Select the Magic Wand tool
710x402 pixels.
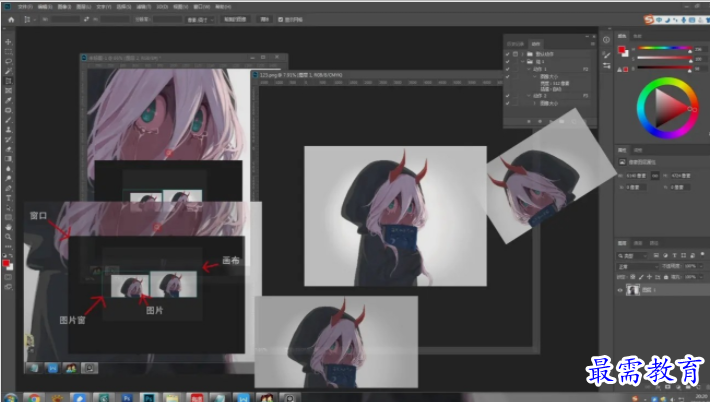pos(8,71)
